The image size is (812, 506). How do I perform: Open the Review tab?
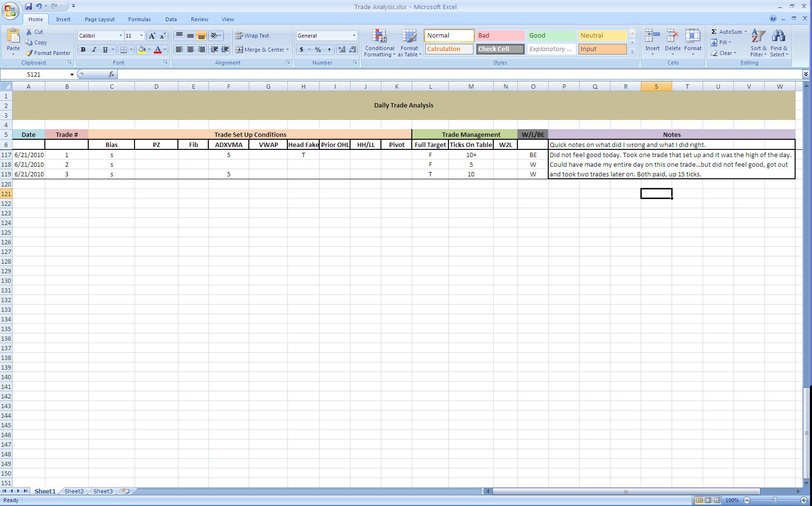pos(200,19)
